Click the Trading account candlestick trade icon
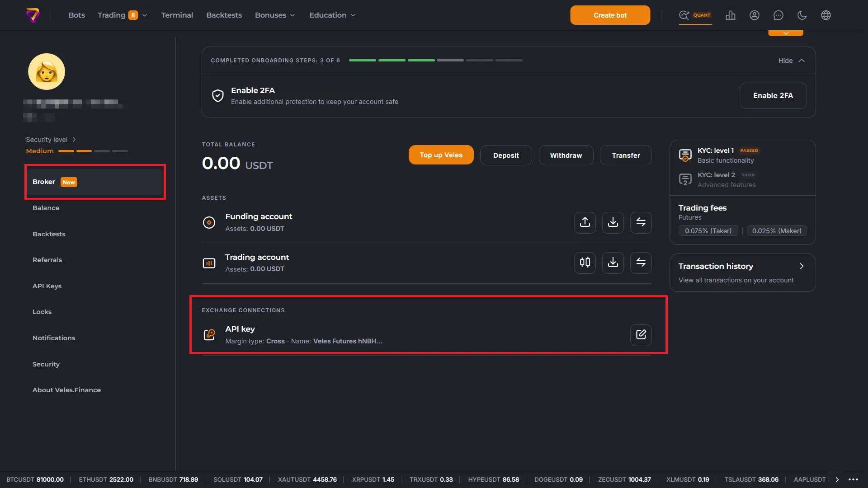Image resolution: width=868 pixels, height=488 pixels. (x=585, y=263)
